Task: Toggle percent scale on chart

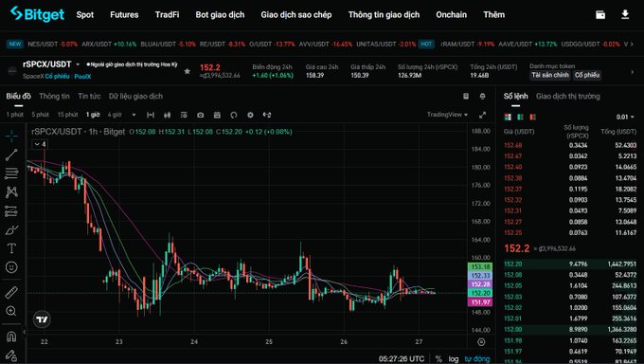Action: click(438, 359)
